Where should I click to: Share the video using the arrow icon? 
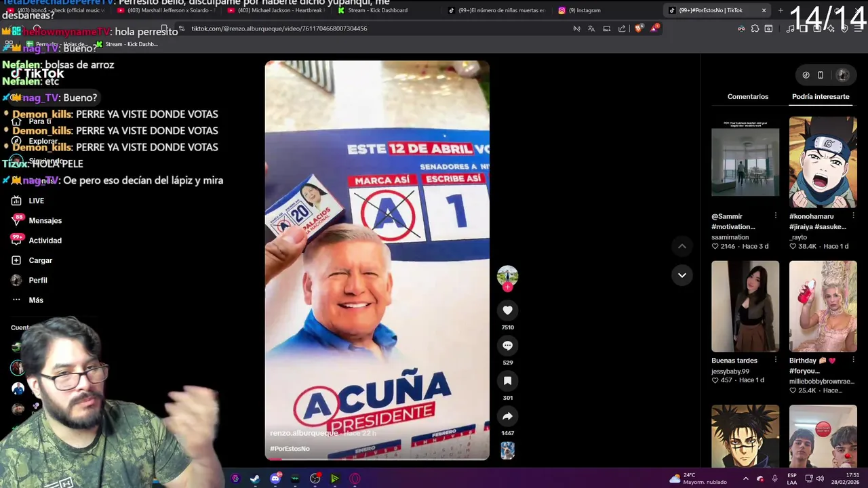click(507, 416)
